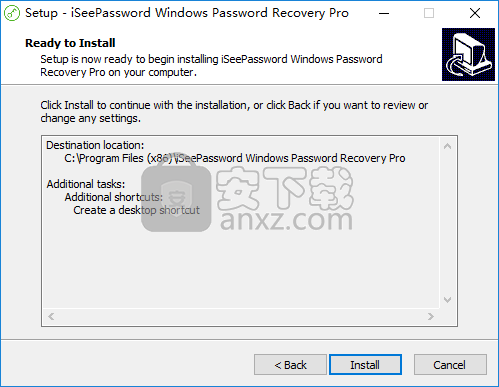Click the Destination location line
Viewport: 499px width, 387px height.
95,145
